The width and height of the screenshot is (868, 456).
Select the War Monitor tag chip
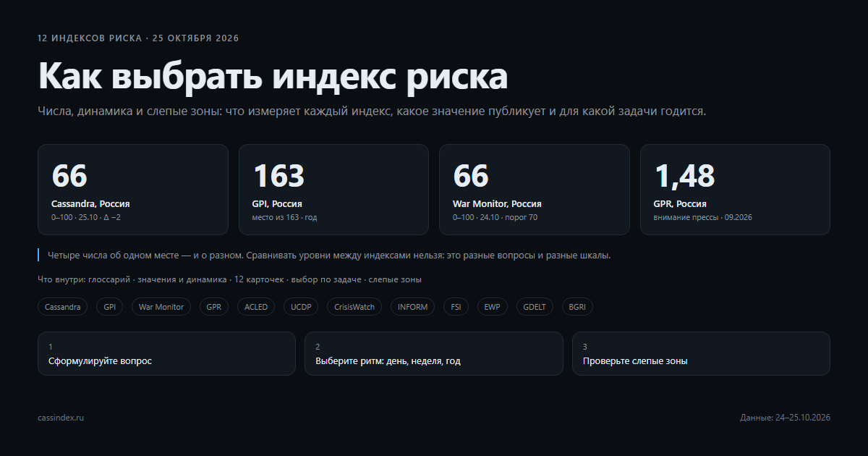pos(161,307)
